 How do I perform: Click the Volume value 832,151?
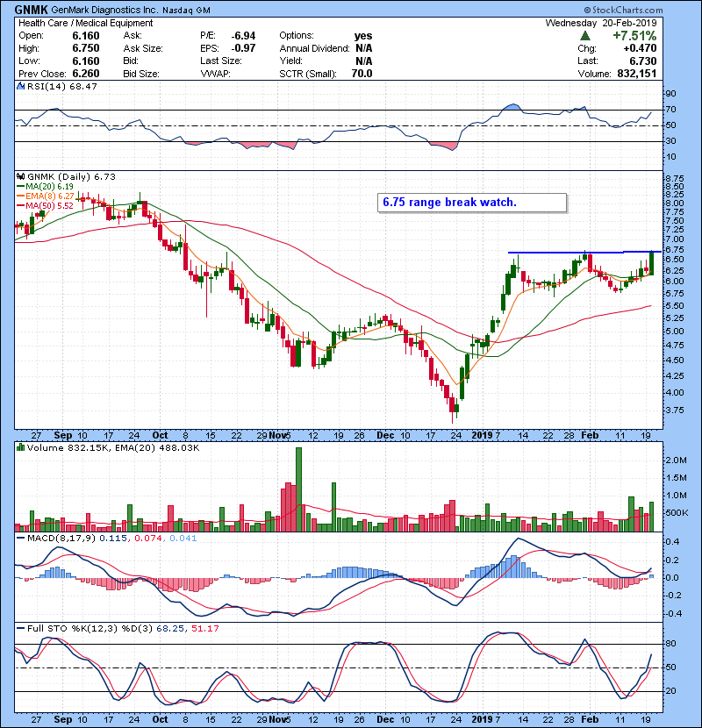(x=637, y=74)
